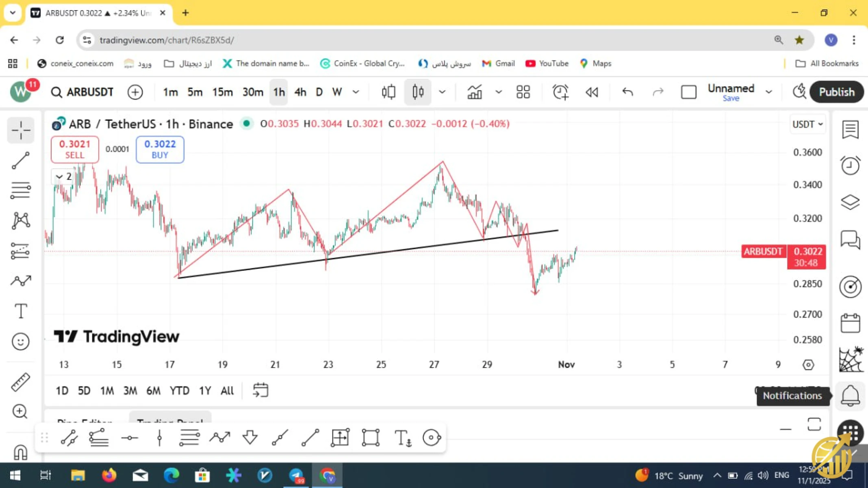868x488 pixels.
Task: Switch to the 15m timeframe
Action: 222,92
